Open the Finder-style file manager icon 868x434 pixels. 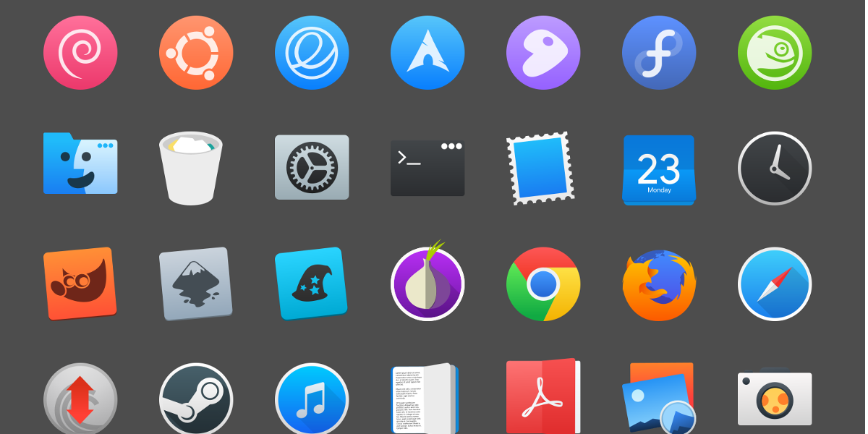[x=80, y=163]
